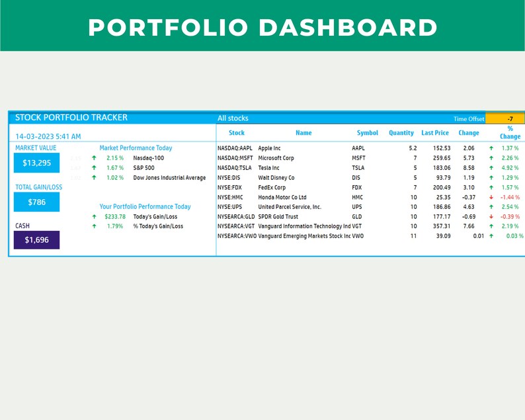Click the green arrow beside Dow Jones 1.02 %
525x420 pixels.
[94, 177]
